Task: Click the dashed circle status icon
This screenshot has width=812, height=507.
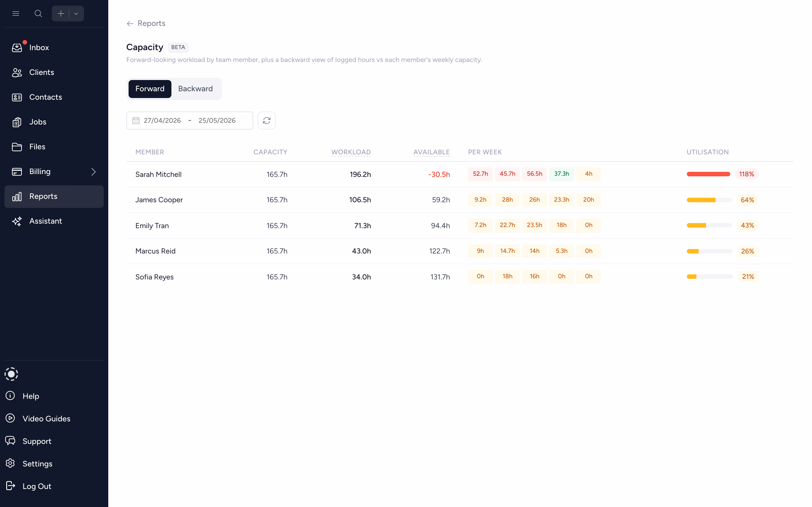Action: (x=11, y=374)
